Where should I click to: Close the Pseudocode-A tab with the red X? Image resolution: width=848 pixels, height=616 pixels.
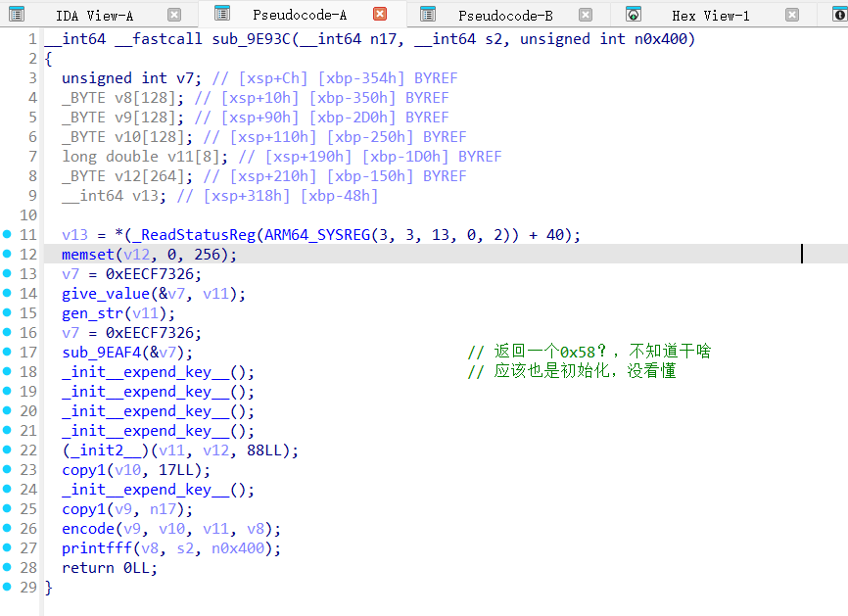380,14
